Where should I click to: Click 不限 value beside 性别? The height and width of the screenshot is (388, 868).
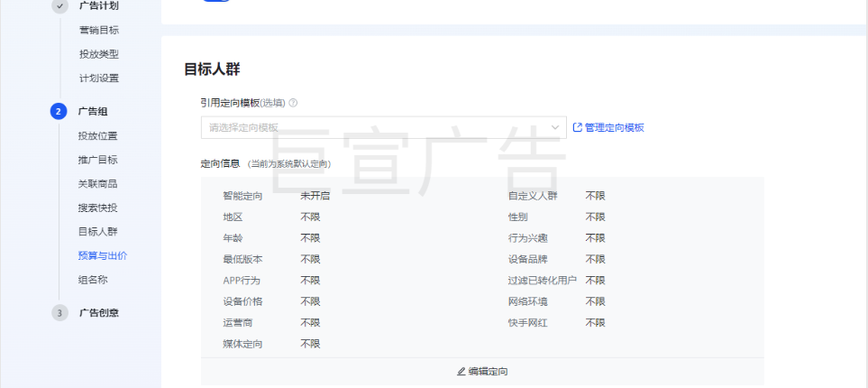click(x=596, y=217)
